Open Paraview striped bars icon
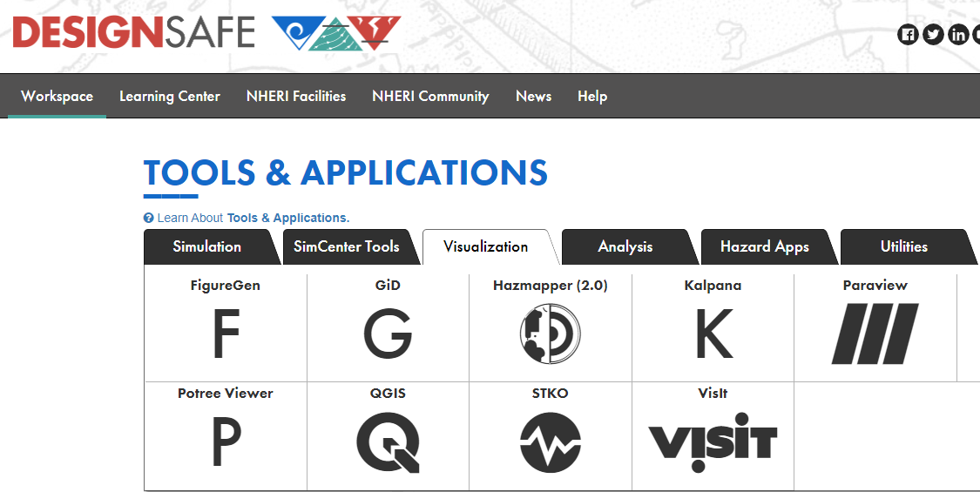This screenshot has height=492, width=980. point(875,334)
